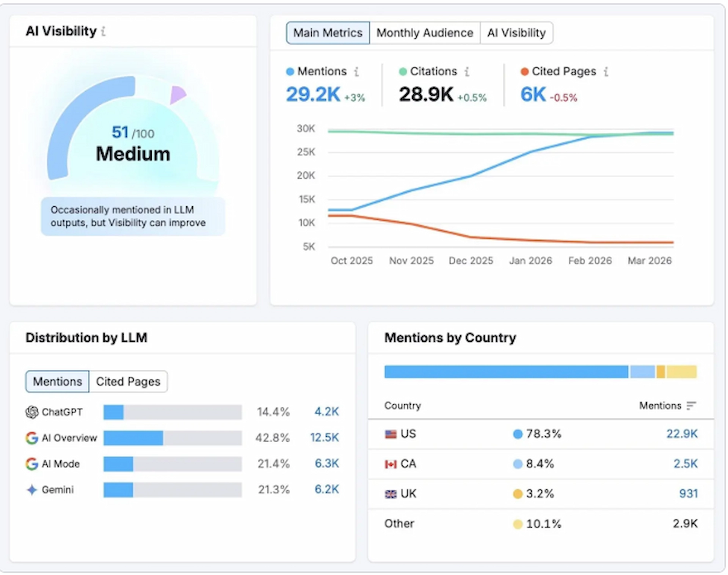
Task: Click the Mar 2026 label on chart axis
Action: tap(650, 261)
